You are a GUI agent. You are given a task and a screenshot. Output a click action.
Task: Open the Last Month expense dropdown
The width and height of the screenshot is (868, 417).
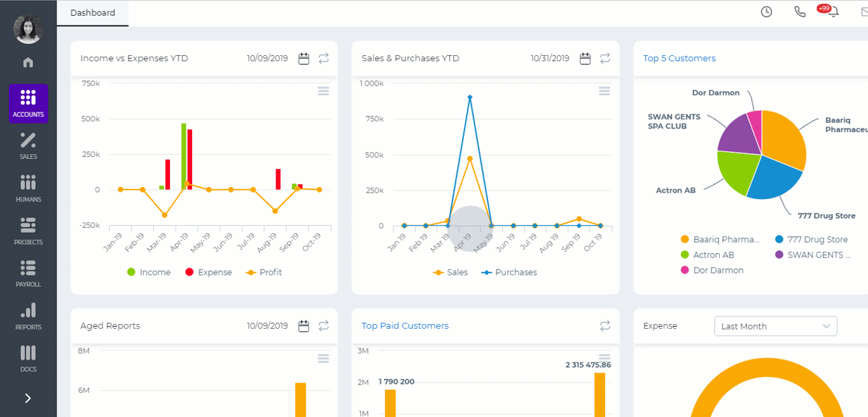[776, 326]
